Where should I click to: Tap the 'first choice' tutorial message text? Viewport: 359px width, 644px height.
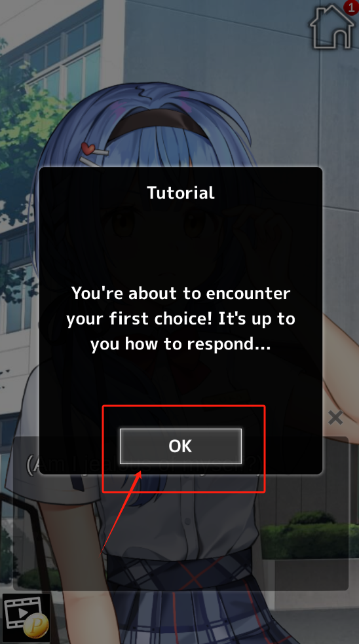coord(181,319)
